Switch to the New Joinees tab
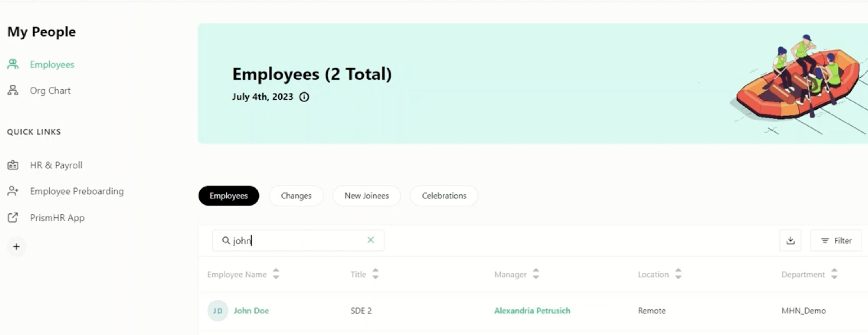This screenshot has width=868, height=335. 366,196
